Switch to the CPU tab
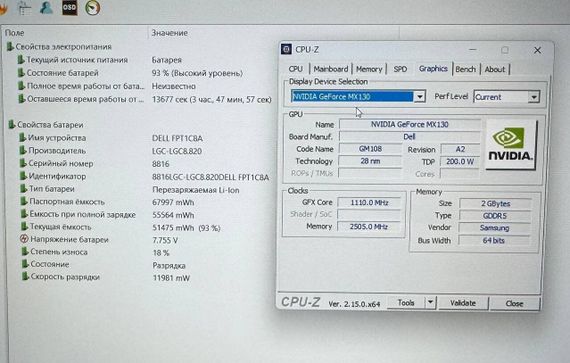Screen dimensions: 570x363 point(296,69)
